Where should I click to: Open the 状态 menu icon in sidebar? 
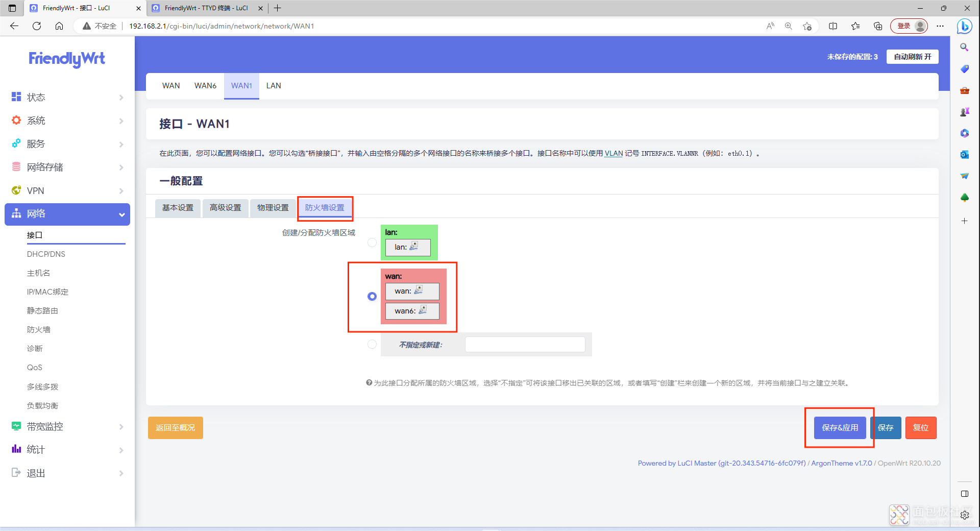click(x=16, y=97)
